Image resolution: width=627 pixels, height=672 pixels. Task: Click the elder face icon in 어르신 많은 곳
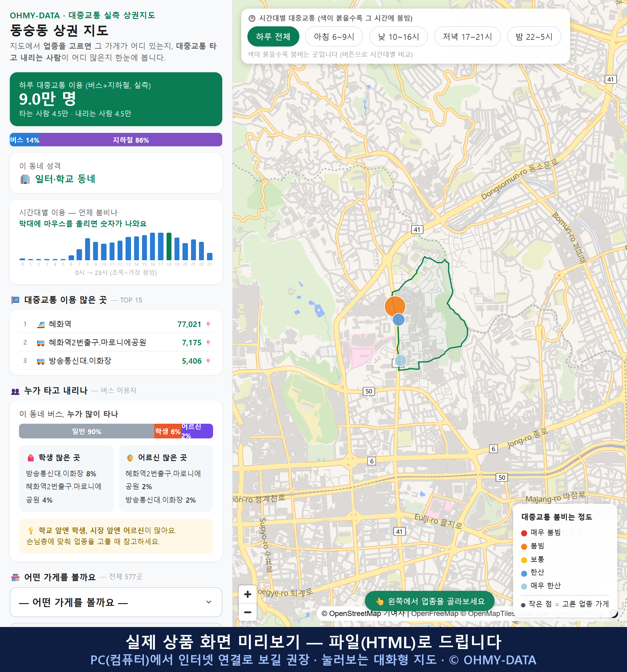(130, 458)
